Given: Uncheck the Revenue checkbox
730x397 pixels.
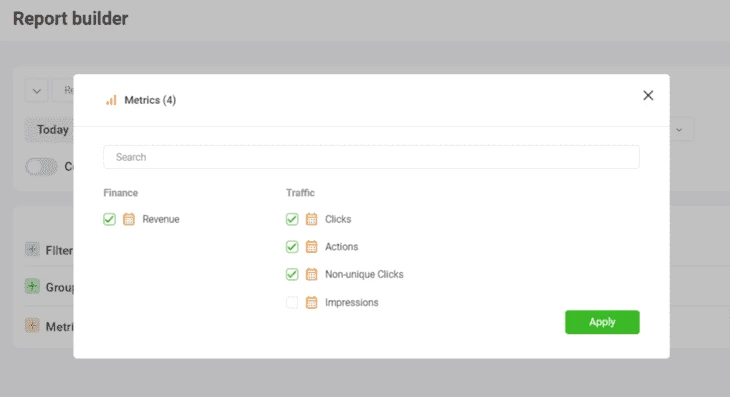Looking at the screenshot, I should click(109, 219).
